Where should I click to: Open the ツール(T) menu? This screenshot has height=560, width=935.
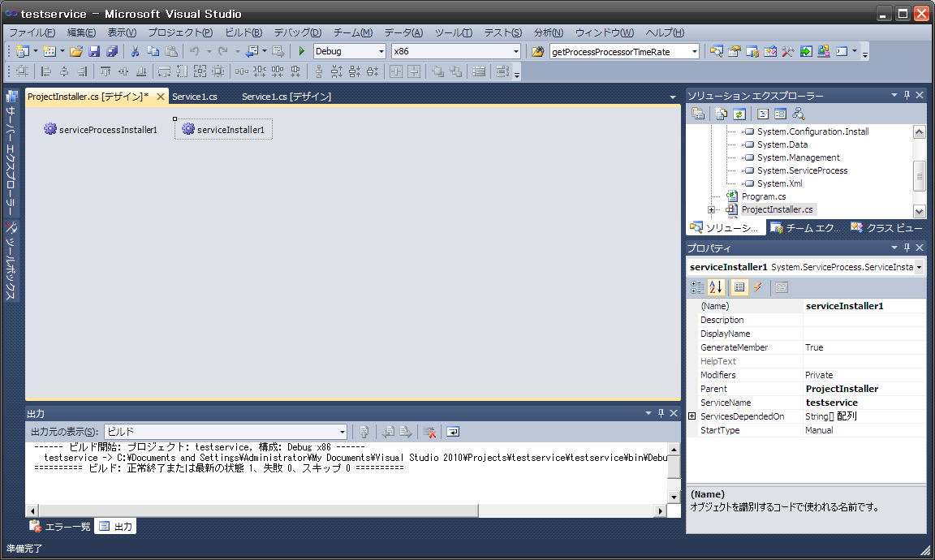coord(453,32)
